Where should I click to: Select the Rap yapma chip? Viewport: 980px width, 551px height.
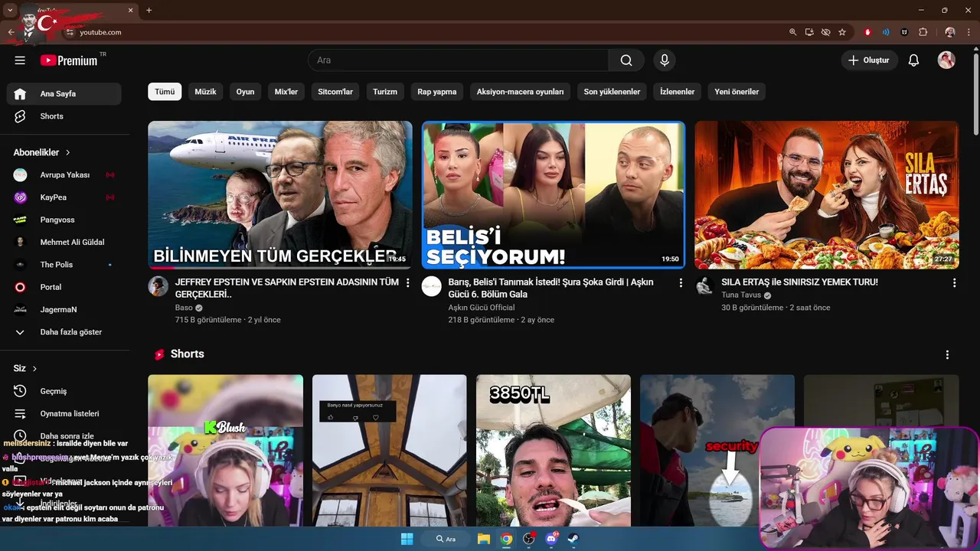click(x=437, y=92)
